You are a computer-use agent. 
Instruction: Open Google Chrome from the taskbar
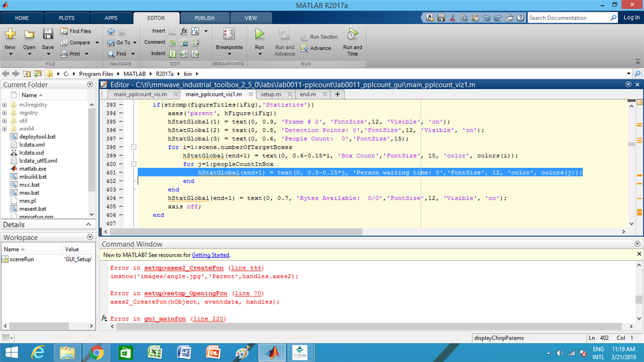96,353
